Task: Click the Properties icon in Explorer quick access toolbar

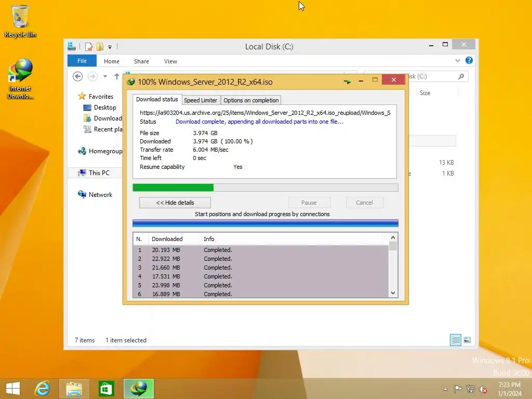Action: (88, 46)
